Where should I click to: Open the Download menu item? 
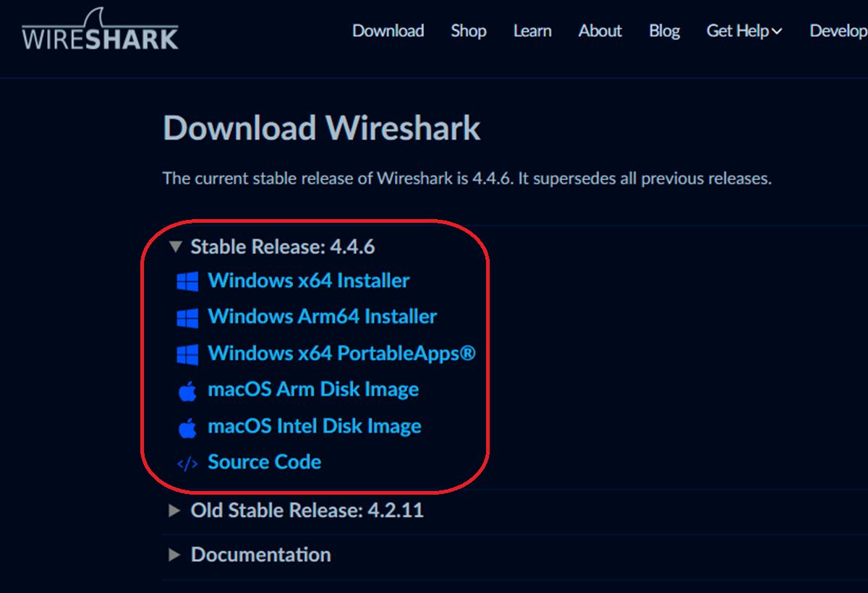pyautogui.click(x=388, y=31)
